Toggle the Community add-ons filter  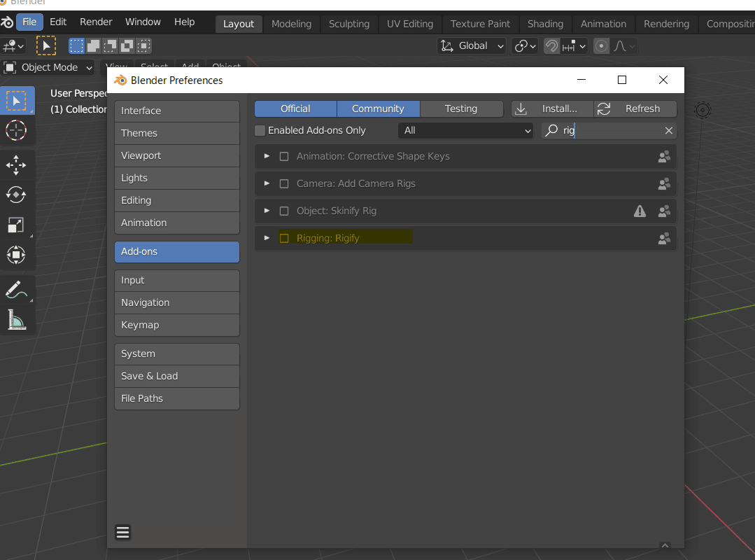click(x=378, y=108)
